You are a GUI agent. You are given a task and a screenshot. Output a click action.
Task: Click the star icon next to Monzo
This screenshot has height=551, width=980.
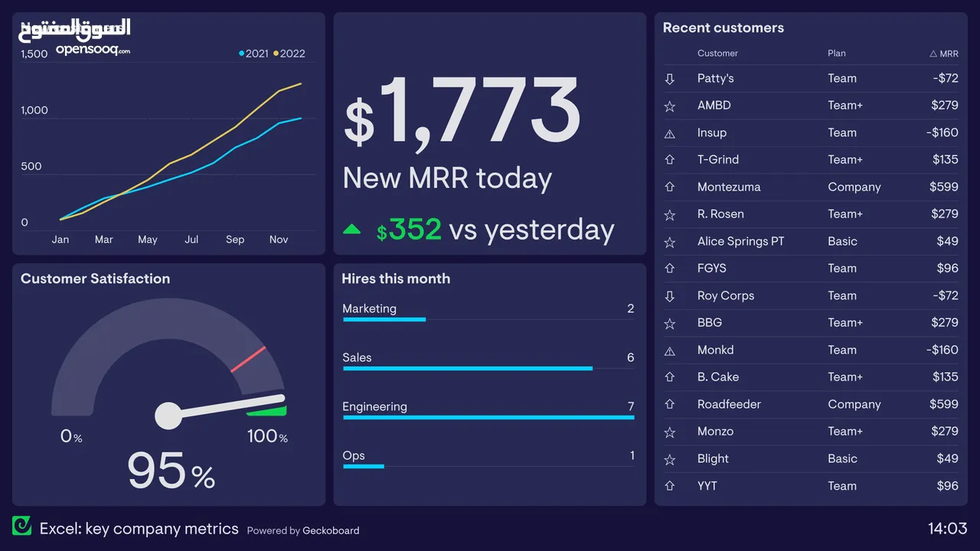[670, 432]
